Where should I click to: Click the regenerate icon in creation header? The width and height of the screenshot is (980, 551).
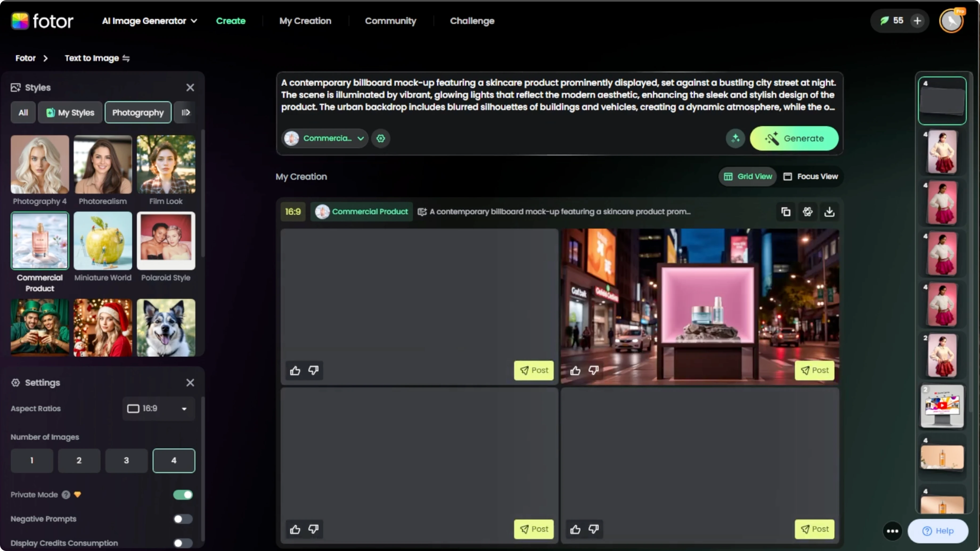(x=808, y=212)
